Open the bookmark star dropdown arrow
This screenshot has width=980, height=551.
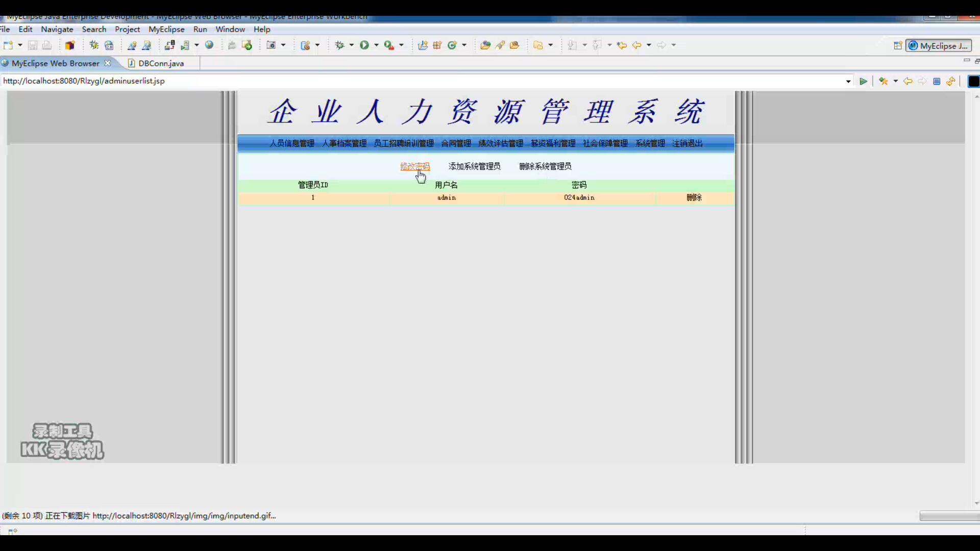tap(895, 82)
